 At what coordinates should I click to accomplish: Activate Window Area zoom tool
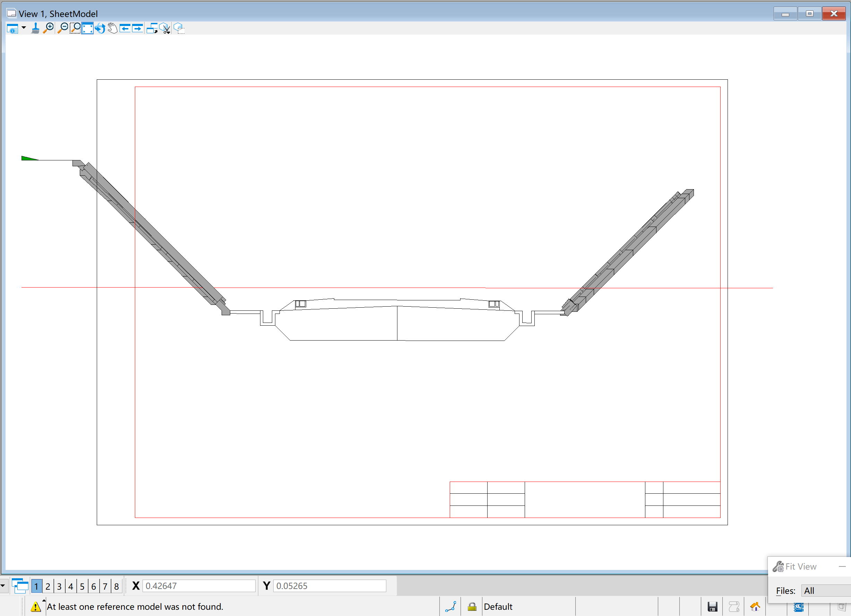[75, 28]
